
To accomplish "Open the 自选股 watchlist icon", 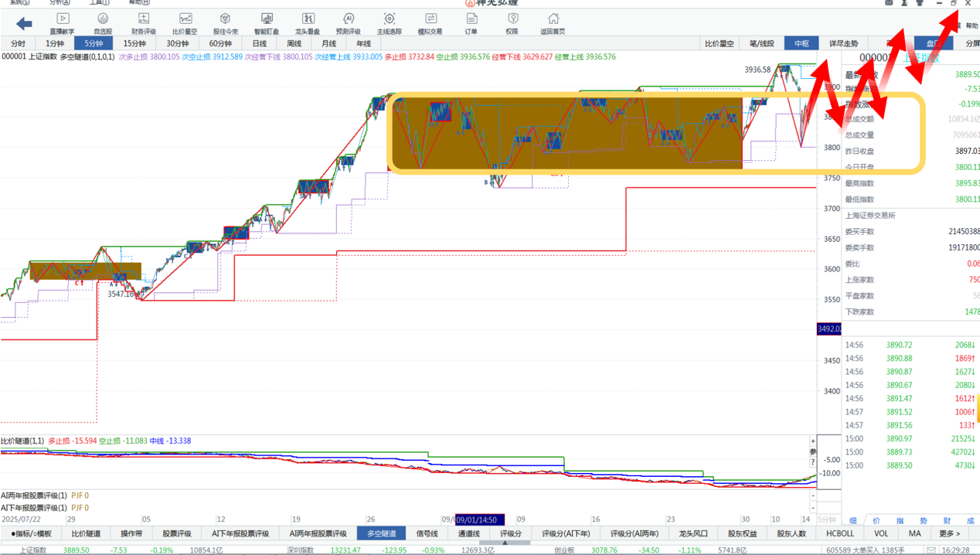I will coord(103,23).
